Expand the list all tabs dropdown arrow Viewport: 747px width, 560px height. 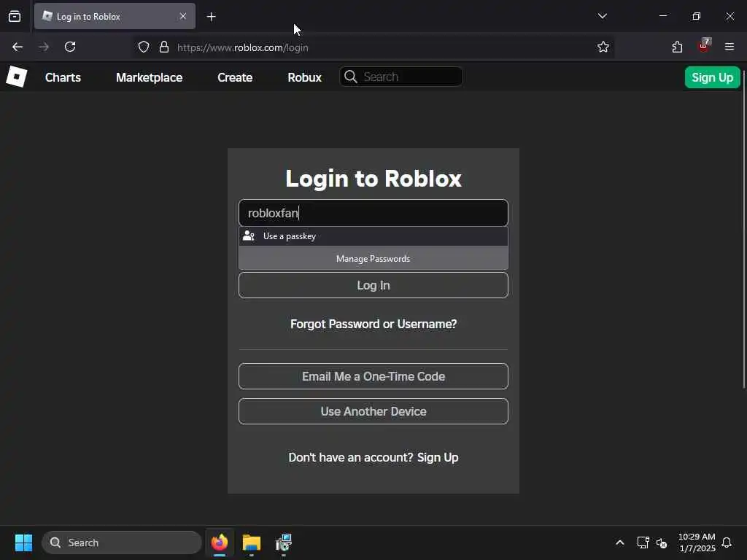coord(602,16)
